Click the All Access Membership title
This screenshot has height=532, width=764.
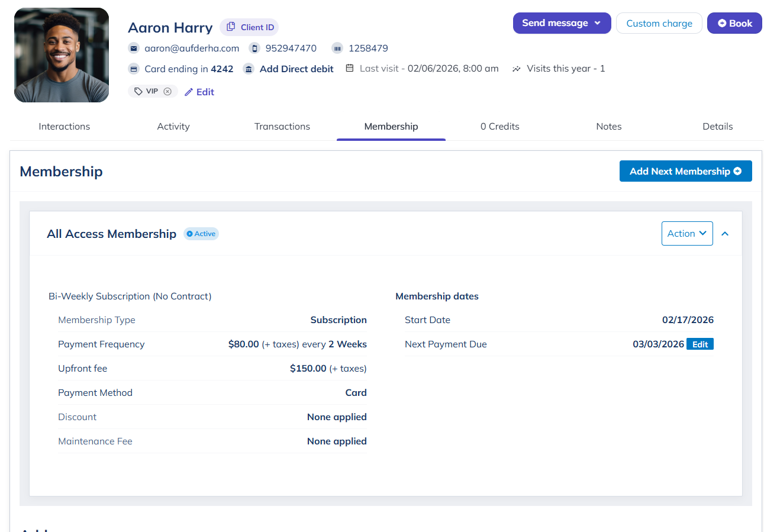pyautogui.click(x=111, y=234)
